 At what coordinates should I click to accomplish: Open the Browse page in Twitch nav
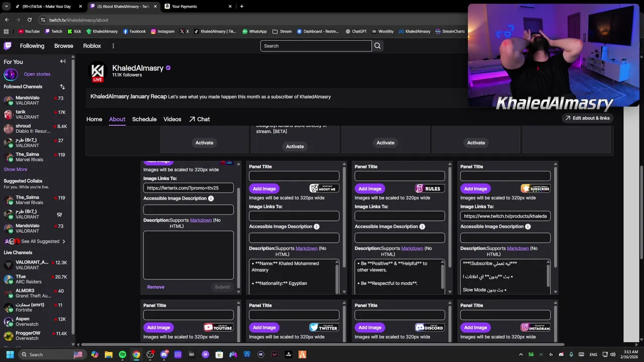click(64, 46)
